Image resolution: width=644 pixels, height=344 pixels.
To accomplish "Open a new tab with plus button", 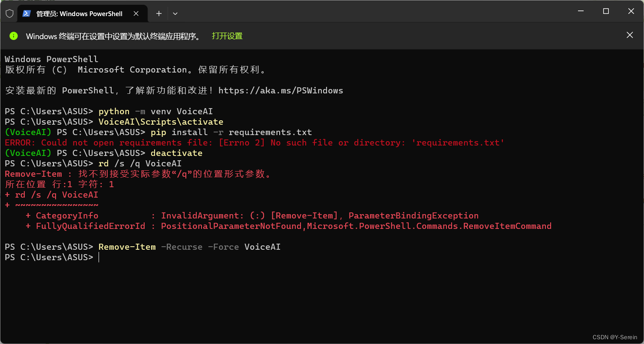I will point(159,13).
